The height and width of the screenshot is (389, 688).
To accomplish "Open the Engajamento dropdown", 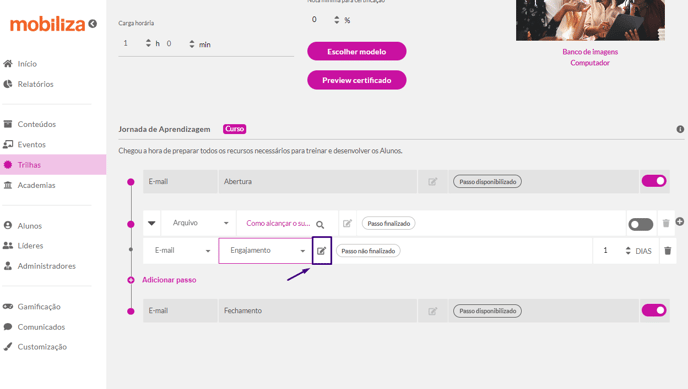I will (x=265, y=251).
